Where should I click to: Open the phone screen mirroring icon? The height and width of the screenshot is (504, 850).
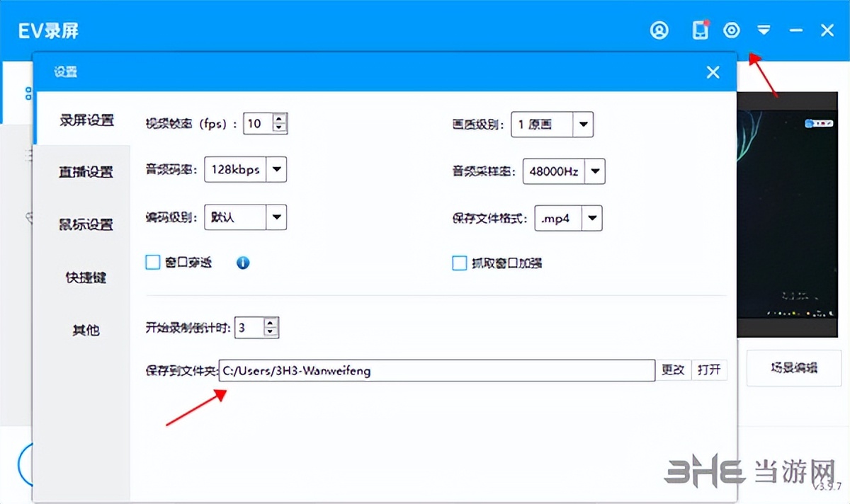click(x=700, y=30)
